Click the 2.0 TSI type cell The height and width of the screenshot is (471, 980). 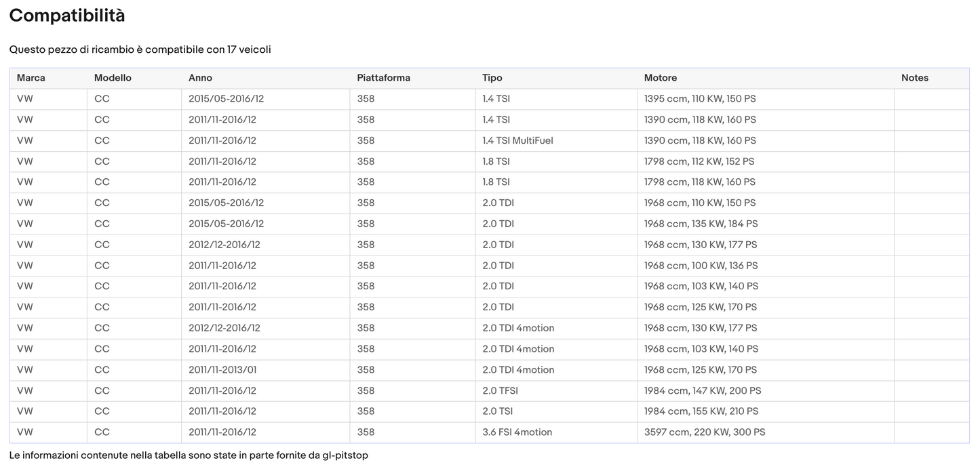(497, 411)
